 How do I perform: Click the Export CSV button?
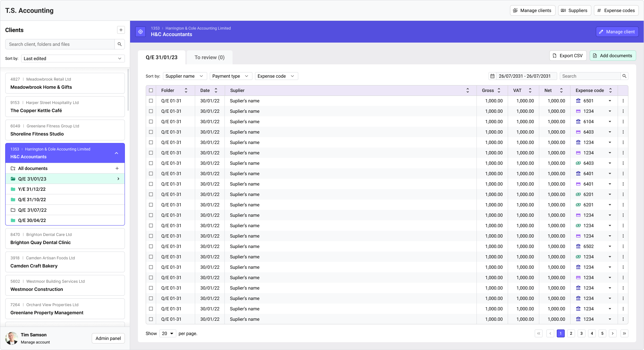click(568, 56)
